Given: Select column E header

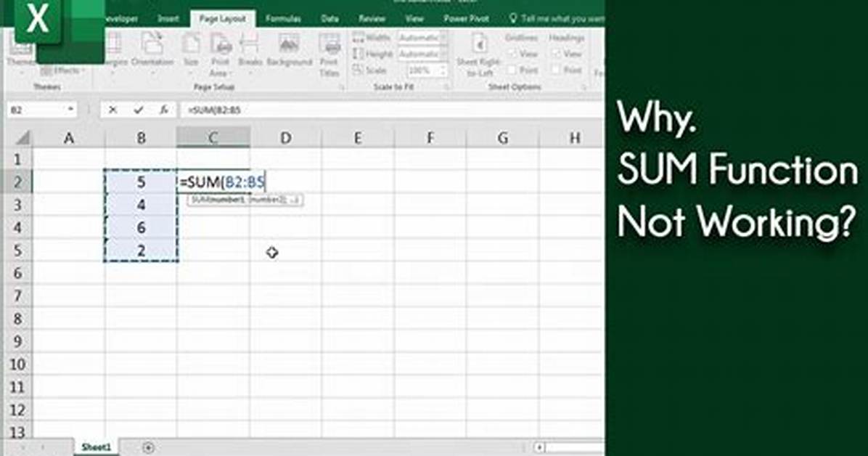Looking at the screenshot, I should [358, 137].
